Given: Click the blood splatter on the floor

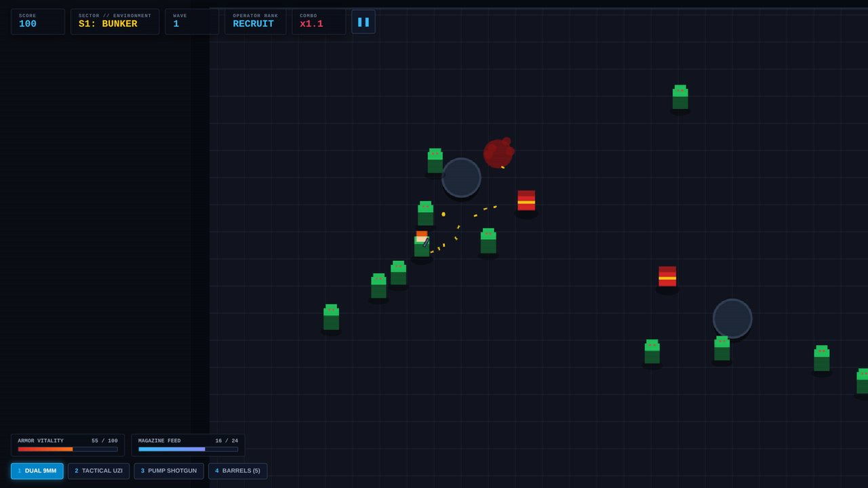Looking at the screenshot, I should 498,153.
